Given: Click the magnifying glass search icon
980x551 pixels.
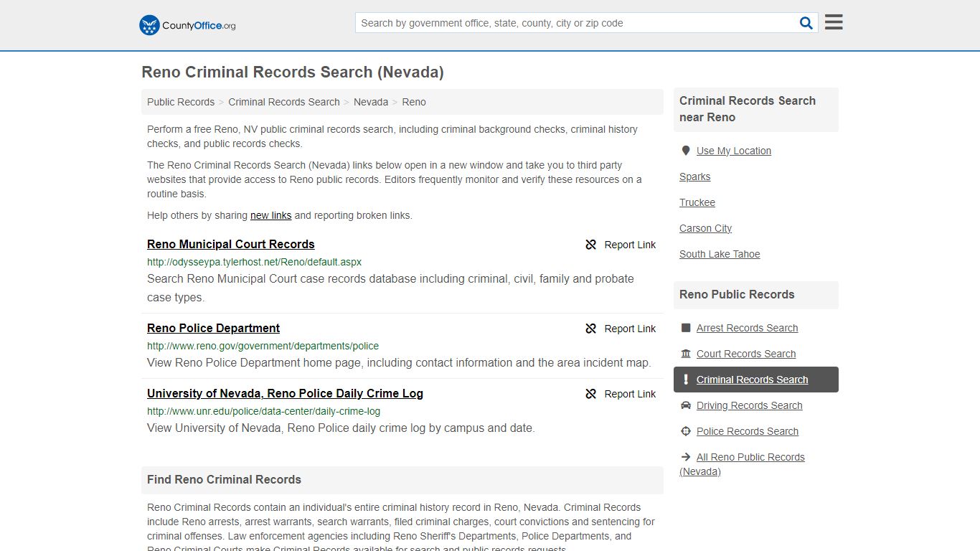Looking at the screenshot, I should click(x=806, y=23).
